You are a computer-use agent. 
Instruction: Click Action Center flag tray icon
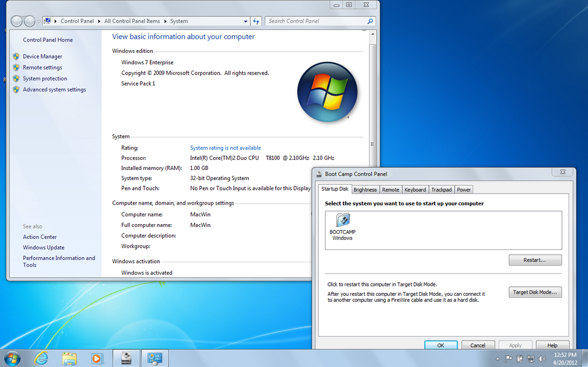(x=509, y=359)
